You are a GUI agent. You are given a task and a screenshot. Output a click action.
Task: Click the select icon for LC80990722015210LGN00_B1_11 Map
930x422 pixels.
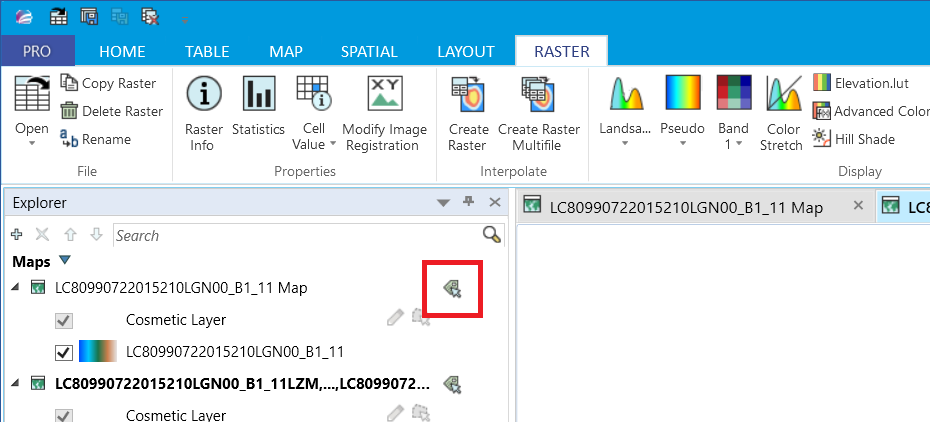coord(453,289)
